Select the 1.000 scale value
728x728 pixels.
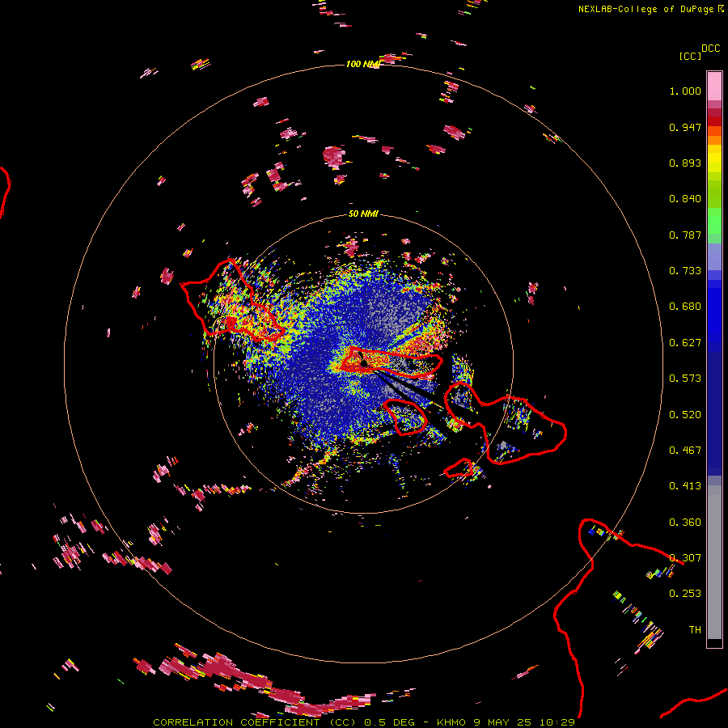[x=685, y=91]
